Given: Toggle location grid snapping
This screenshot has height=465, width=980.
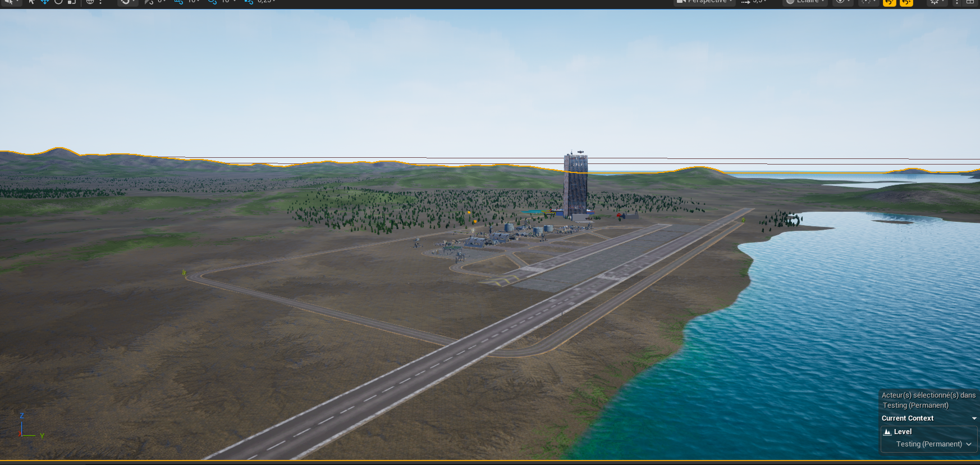Looking at the screenshot, I should point(178,2).
